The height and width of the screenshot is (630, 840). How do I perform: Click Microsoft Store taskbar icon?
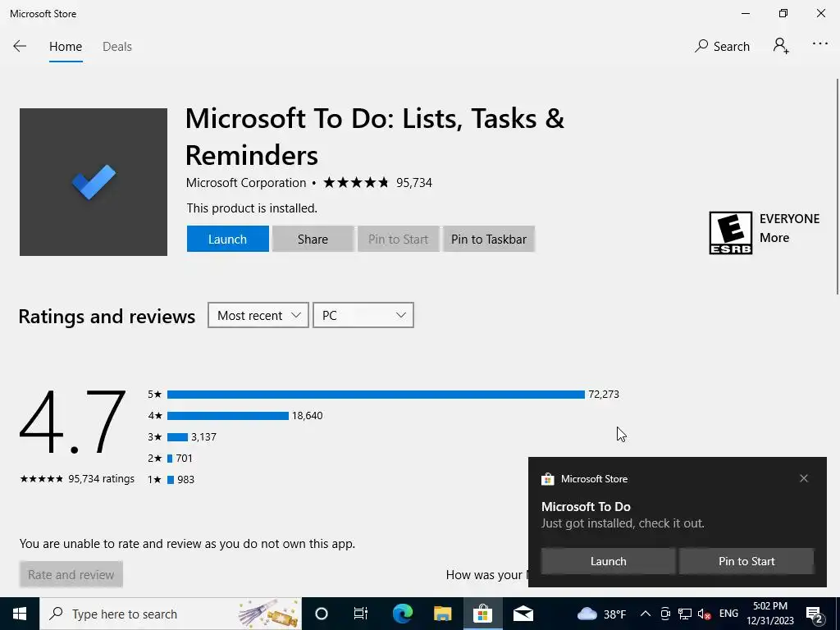point(482,614)
